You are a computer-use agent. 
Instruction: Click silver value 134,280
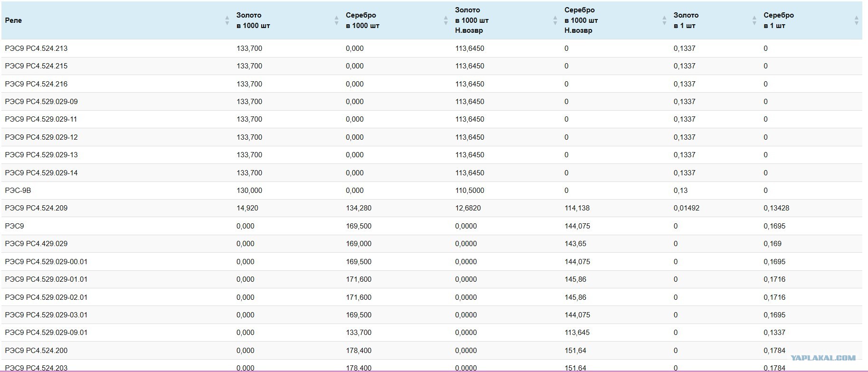(359, 208)
